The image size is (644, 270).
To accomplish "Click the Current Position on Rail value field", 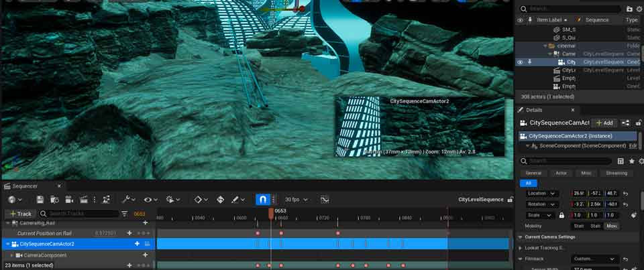I will click(105, 233).
